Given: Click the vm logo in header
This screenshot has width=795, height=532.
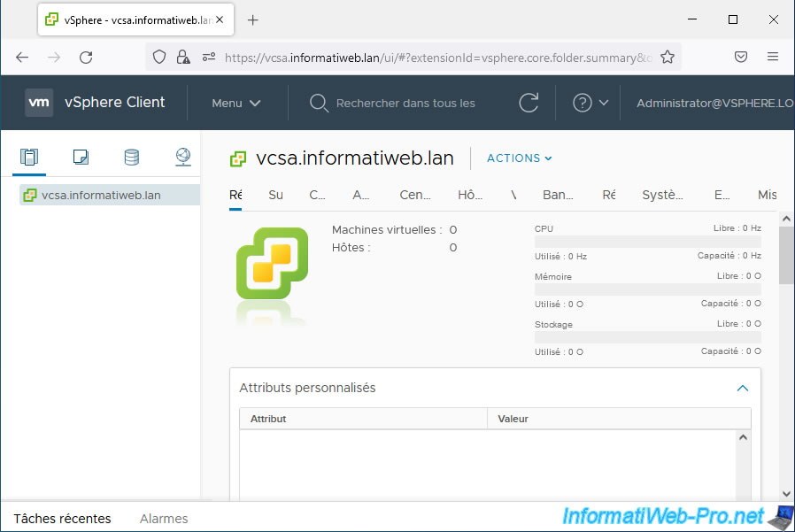Looking at the screenshot, I should (x=39, y=103).
